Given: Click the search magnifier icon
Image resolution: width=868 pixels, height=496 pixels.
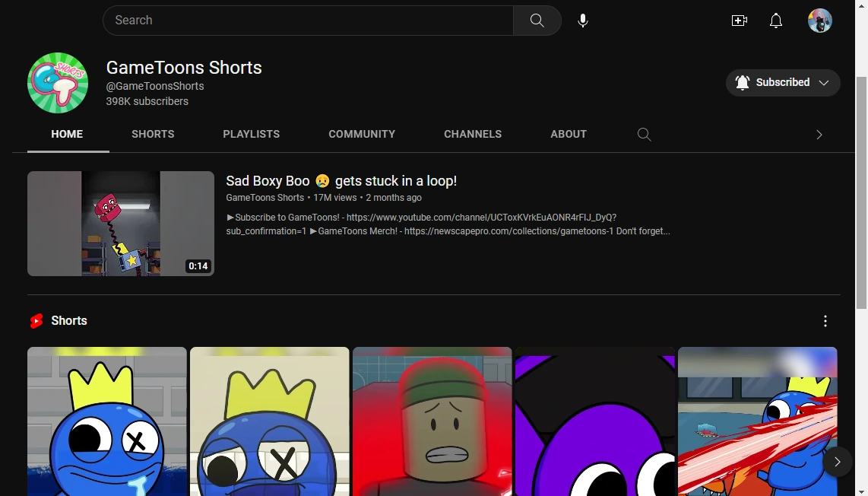Looking at the screenshot, I should coord(537,20).
